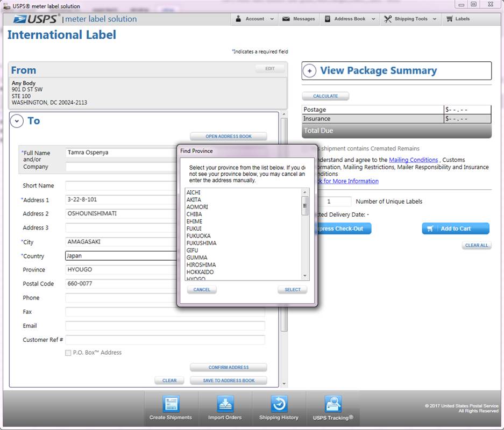Click the Postal Code field
The height and width of the screenshot is (430, 504).
click(121, 284)
